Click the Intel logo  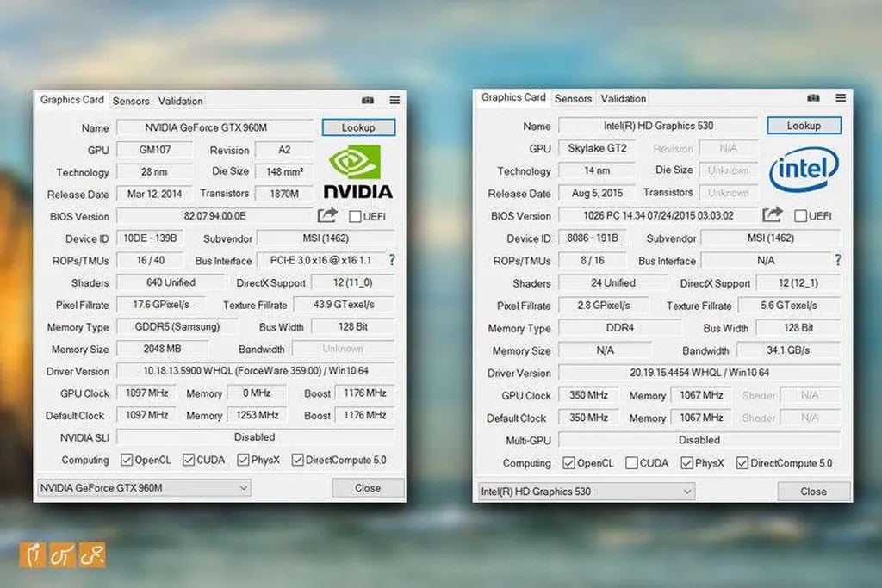coord(803,170)
